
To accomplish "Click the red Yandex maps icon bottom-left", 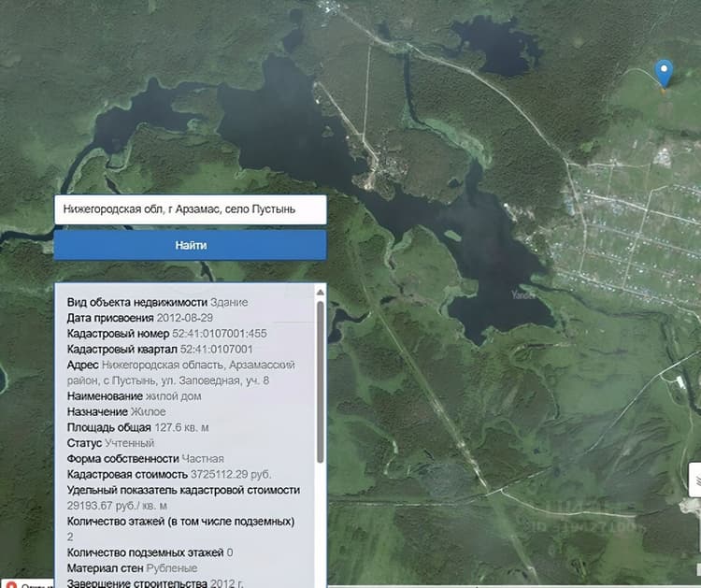I will click(x=11, y=585).
